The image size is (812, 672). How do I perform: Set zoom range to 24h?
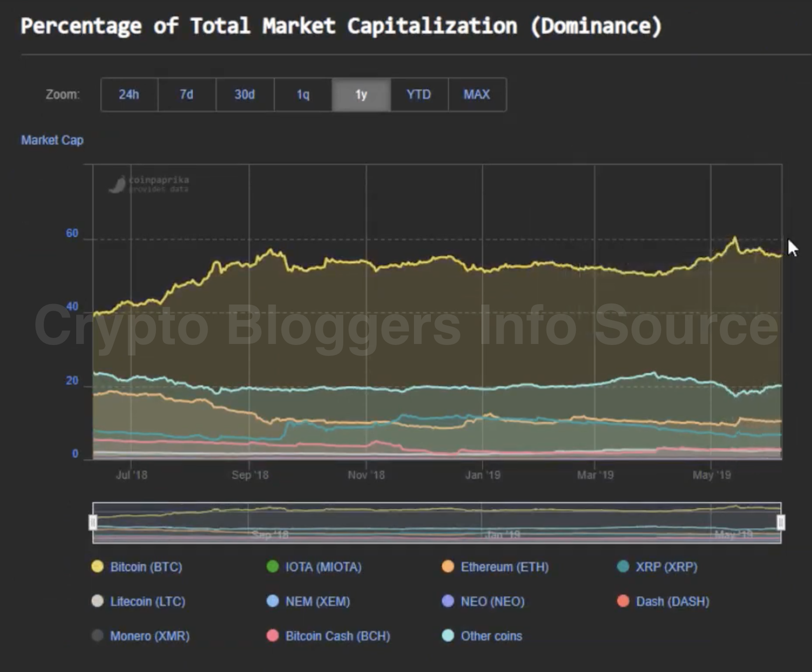click(129, 95)
